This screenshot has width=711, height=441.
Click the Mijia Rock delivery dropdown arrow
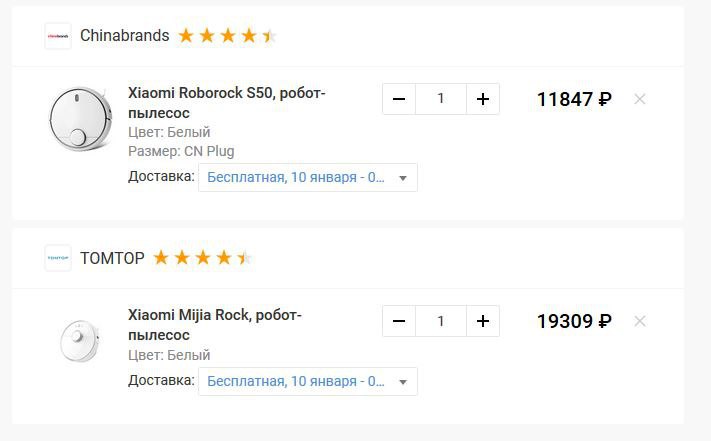[403, 382]
